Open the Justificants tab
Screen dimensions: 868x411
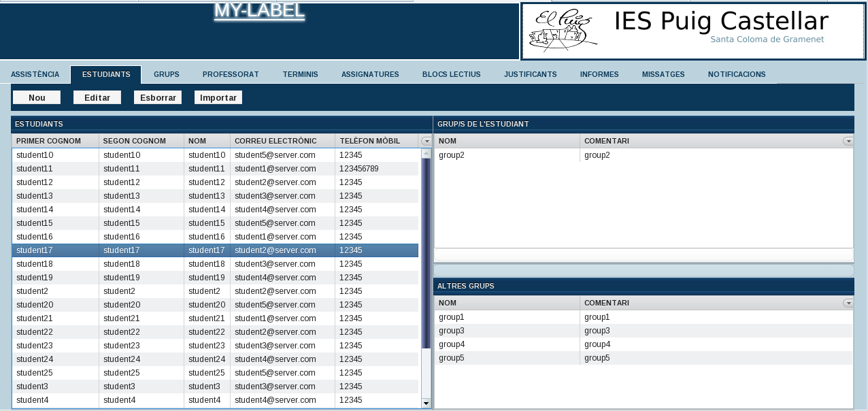coord(530,74)
